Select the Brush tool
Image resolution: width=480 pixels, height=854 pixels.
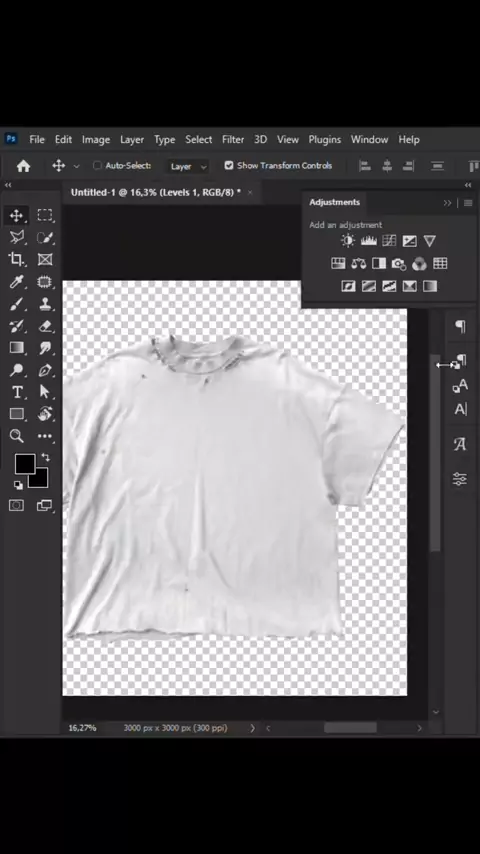pos(16,304)
